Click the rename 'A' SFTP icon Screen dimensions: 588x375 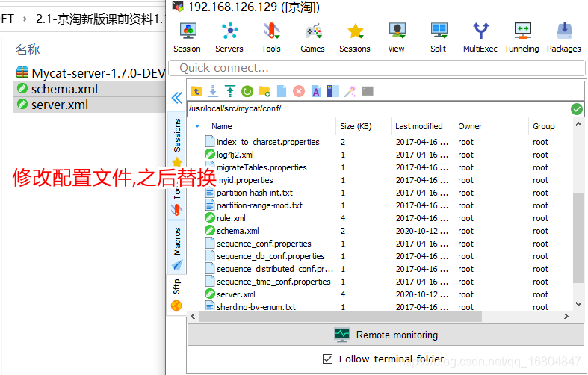click(x=316, y=91)
